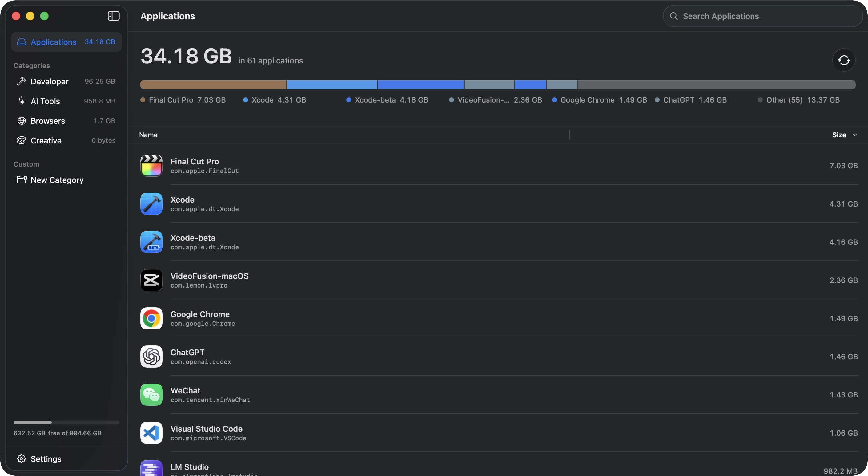
Task: Select the Creative category
Action: pyautogui.click(x=66, y=140)
